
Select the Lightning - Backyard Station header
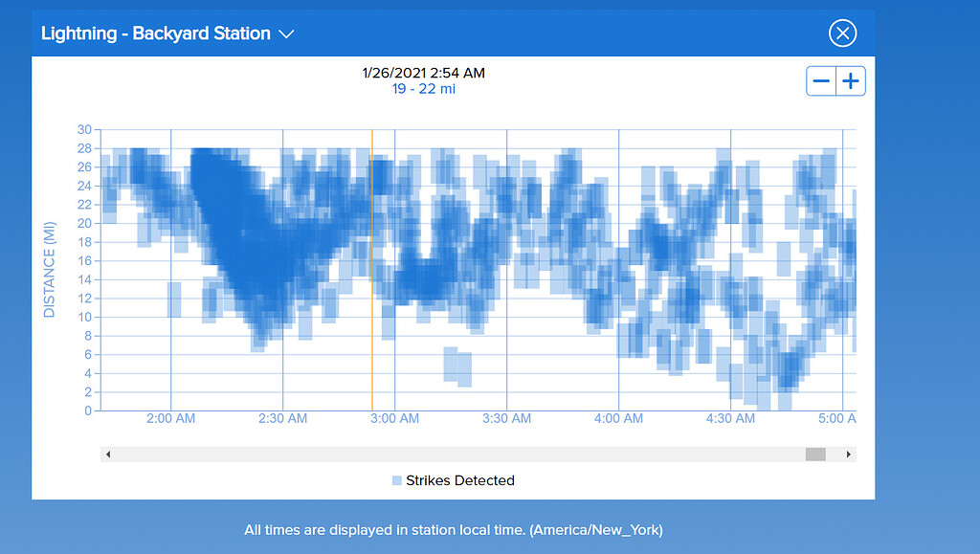coord(154,33)
